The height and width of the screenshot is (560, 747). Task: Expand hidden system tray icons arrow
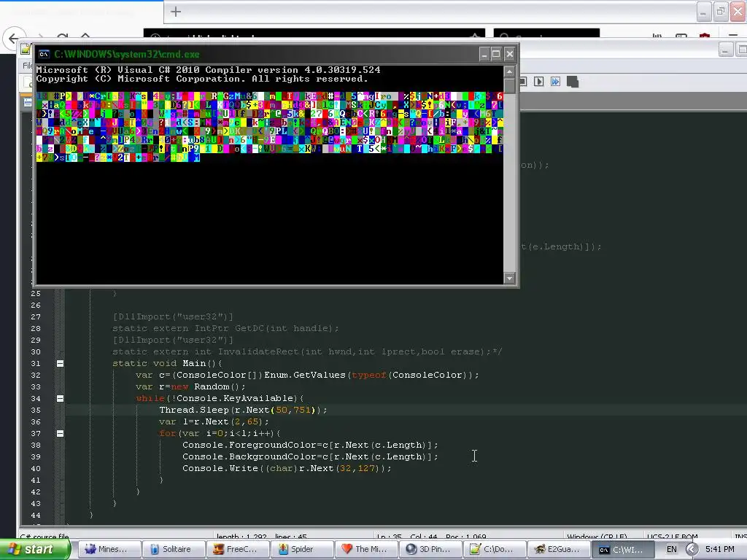pos(692,550)
